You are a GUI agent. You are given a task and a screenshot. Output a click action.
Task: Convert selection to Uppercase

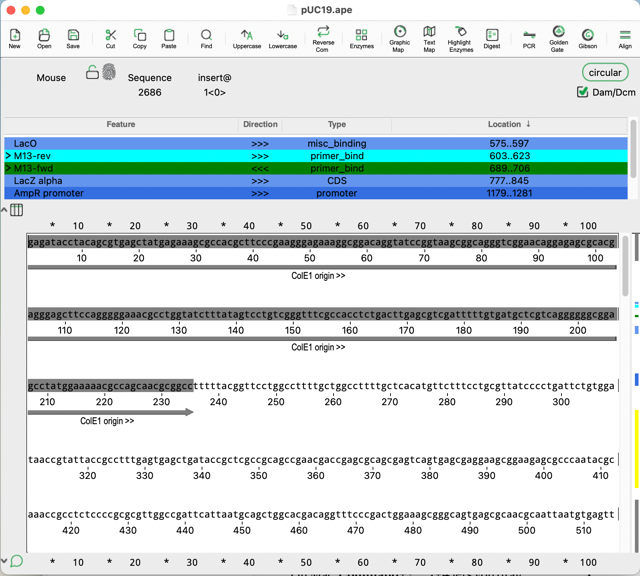tap(247, 38)
